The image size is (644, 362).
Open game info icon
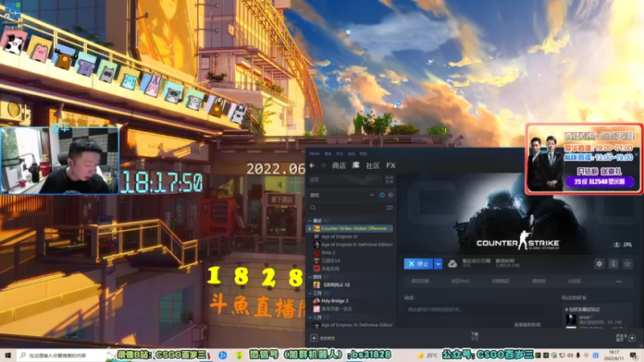pyautogui.click(x=613, y=264)
